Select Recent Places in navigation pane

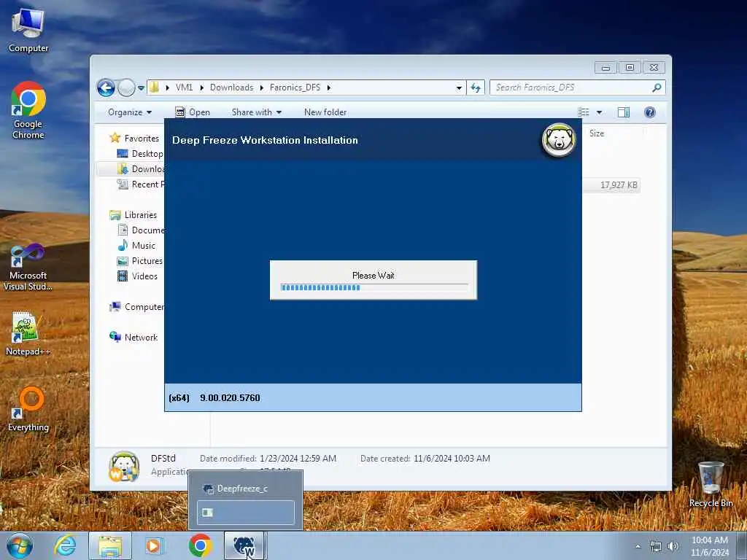tap(141, 184)
